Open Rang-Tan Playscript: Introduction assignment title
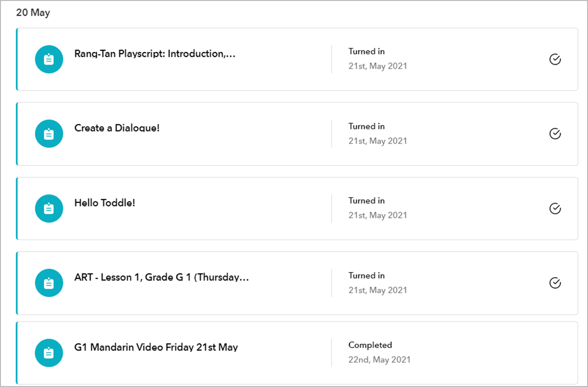 [155, 54]
